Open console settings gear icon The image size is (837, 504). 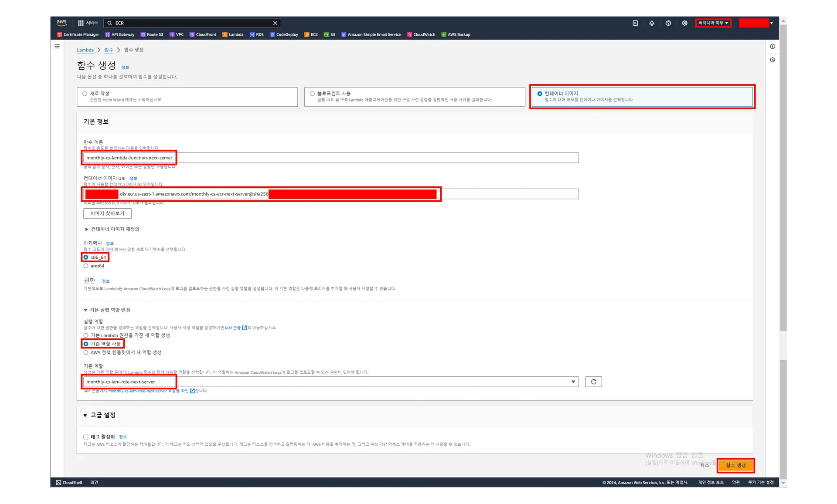(x=684, y=23)
